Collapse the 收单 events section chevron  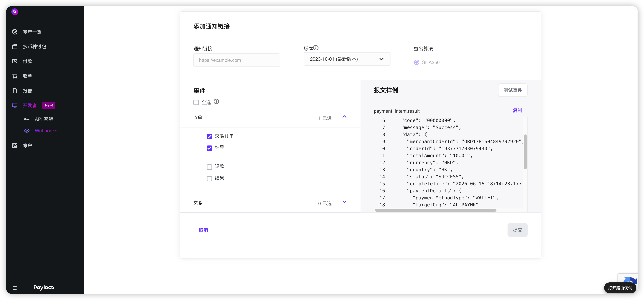344,117
